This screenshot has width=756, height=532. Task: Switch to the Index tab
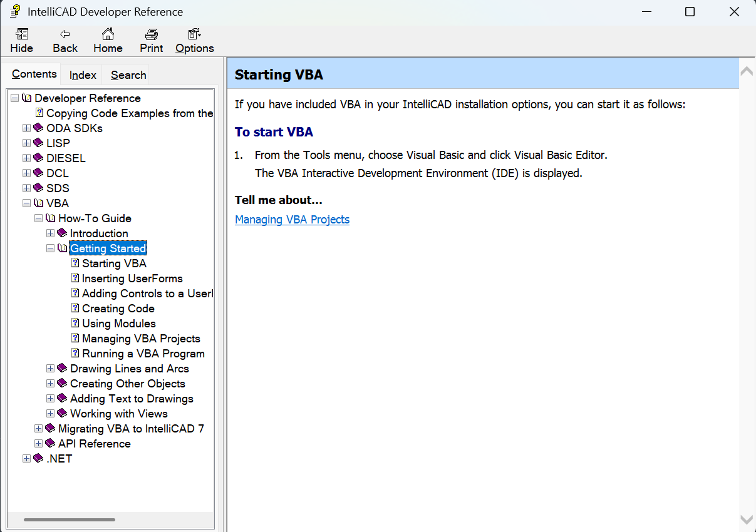[83, 75]
